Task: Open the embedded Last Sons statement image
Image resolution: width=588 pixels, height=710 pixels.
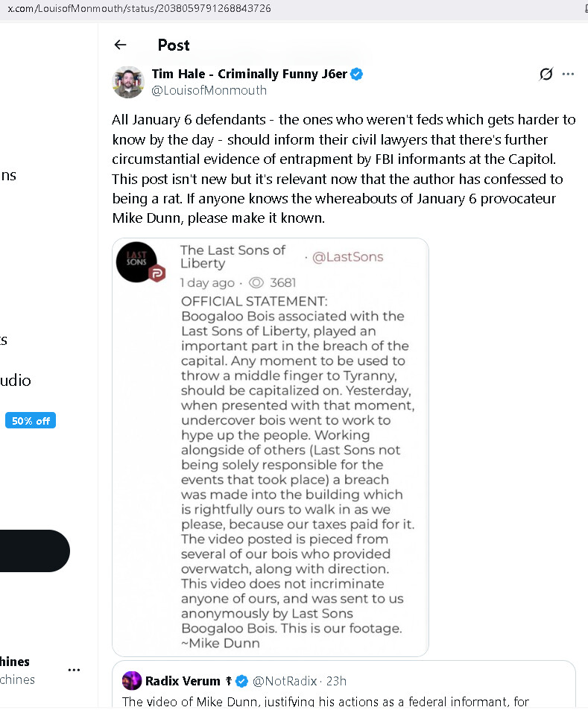Action: point(271,447)
